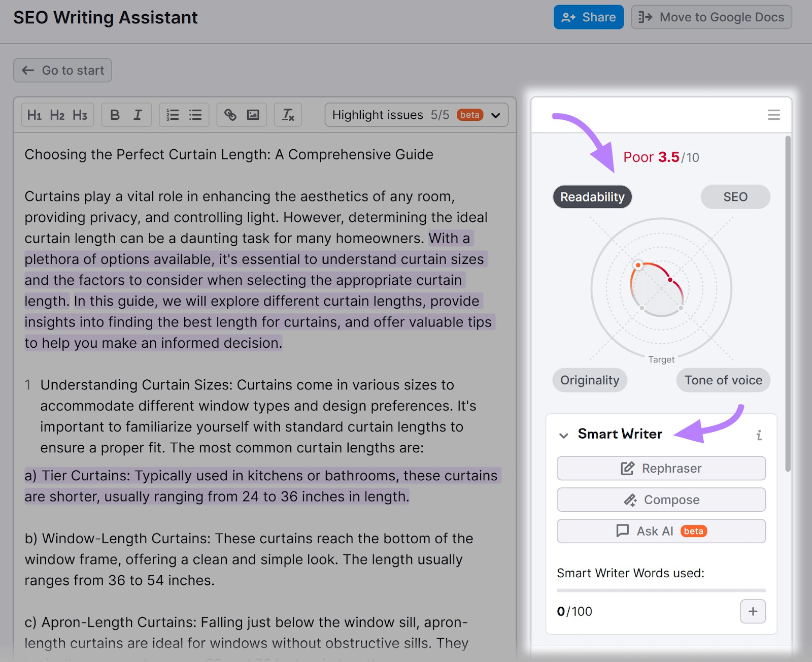This screenshot has width=812, height=662.
Task: Click the 'b) Window-Length Curtains' paragraph
Action: point(249,559)
